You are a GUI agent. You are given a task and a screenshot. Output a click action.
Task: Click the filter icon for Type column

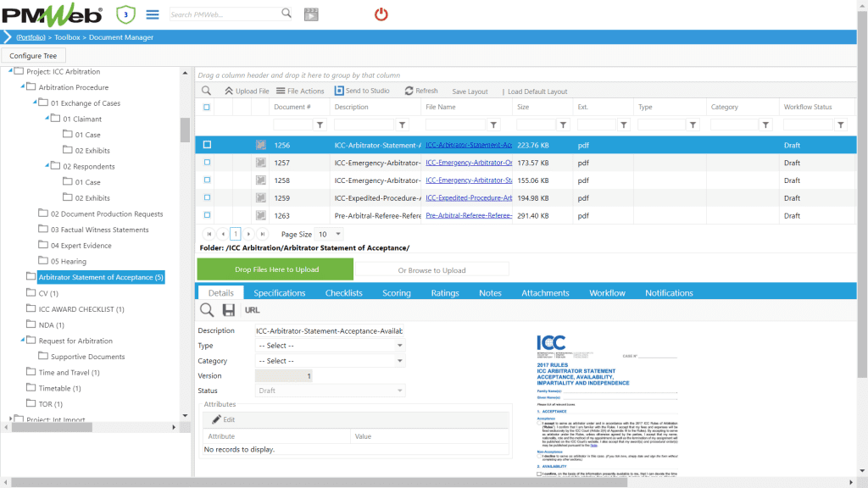pos(693,125)
